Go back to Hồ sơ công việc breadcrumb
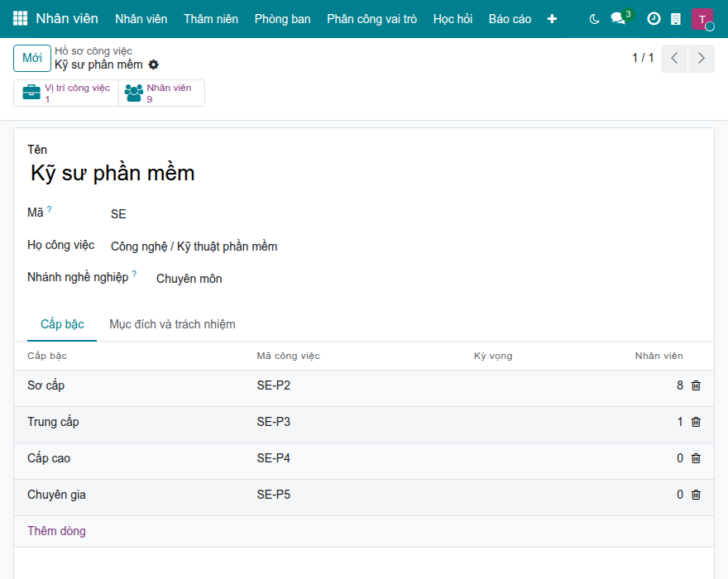 93,51
